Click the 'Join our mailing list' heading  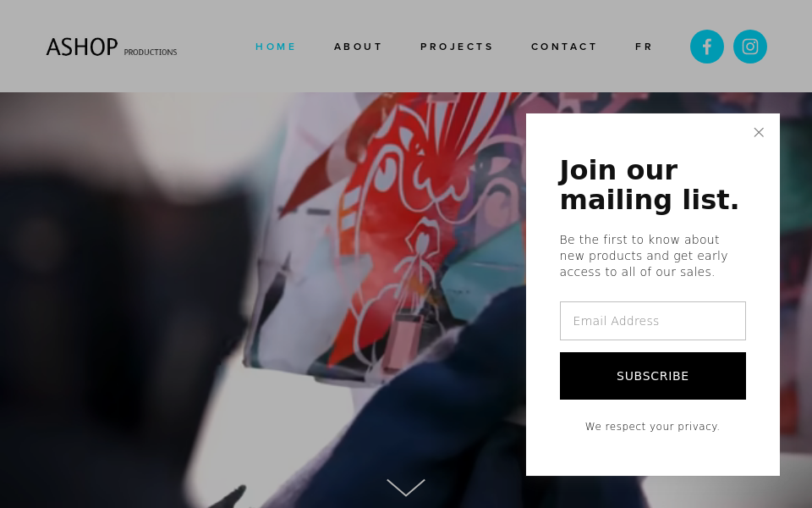click(x=650, y=185)
